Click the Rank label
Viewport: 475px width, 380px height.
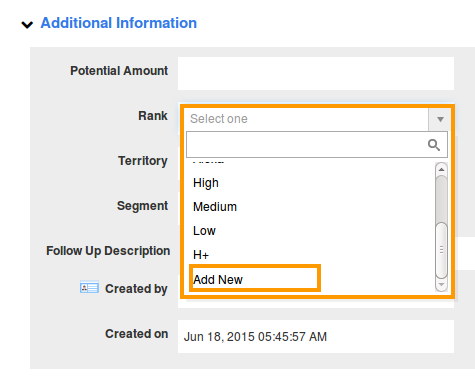click(x=153, y=116)
